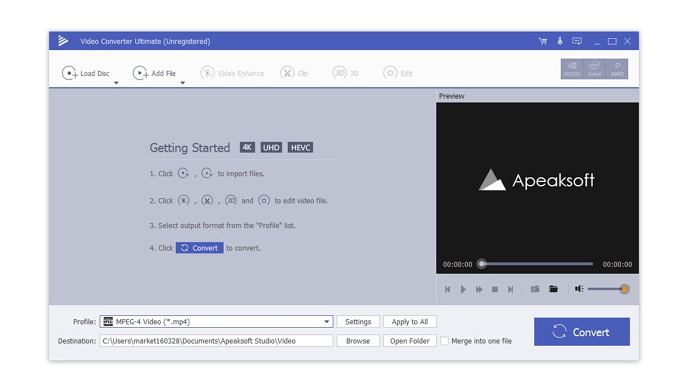Click the Add File toolbar icon
The height and width of the screenshot is (383, 688).
tap(140, 73)
